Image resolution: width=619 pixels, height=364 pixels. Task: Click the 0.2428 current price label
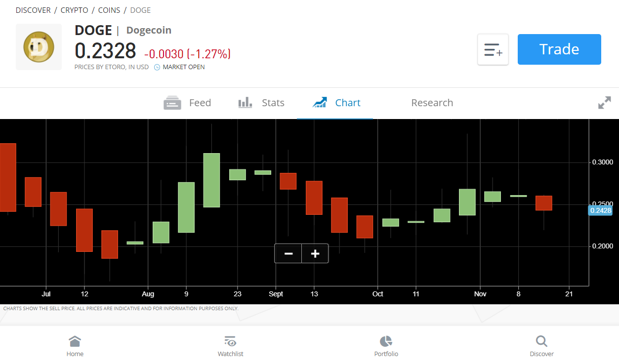[600, 210]
